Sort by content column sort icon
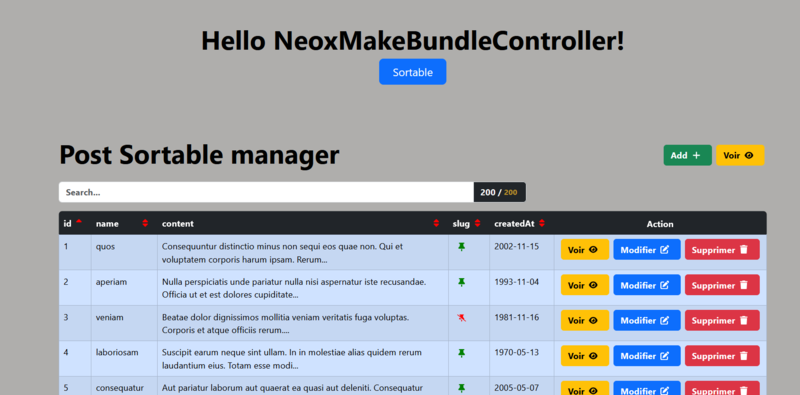This screenshot has height=395, width=800. point(436,223)
